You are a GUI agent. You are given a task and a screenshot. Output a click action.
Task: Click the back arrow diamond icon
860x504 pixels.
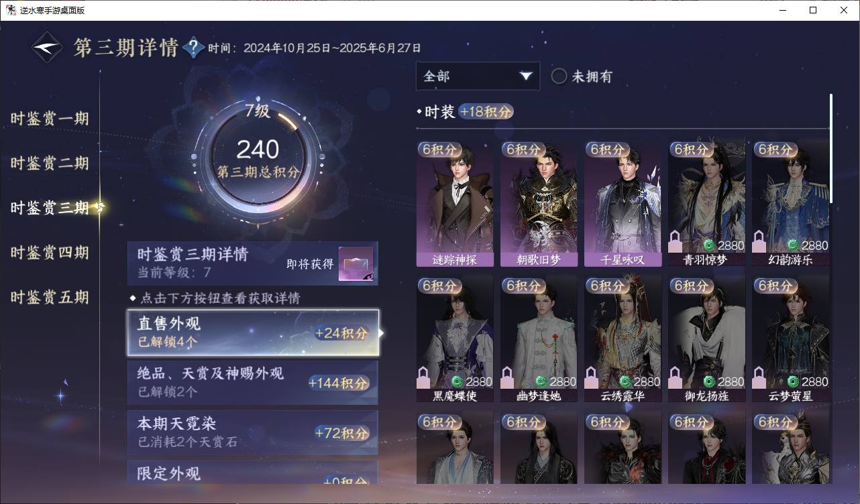pyautogui.click(x=48, y=48)
